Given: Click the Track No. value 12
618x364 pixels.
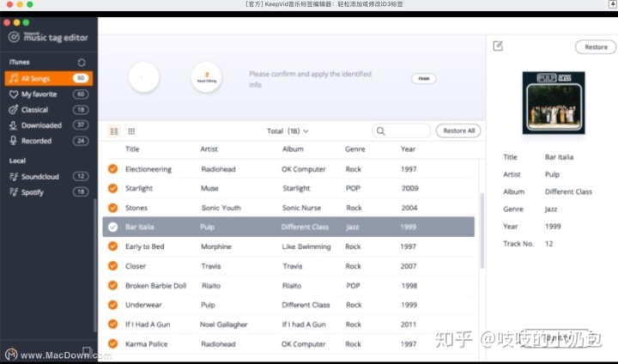Looking at the screenshot, I should tap(548, 244).
